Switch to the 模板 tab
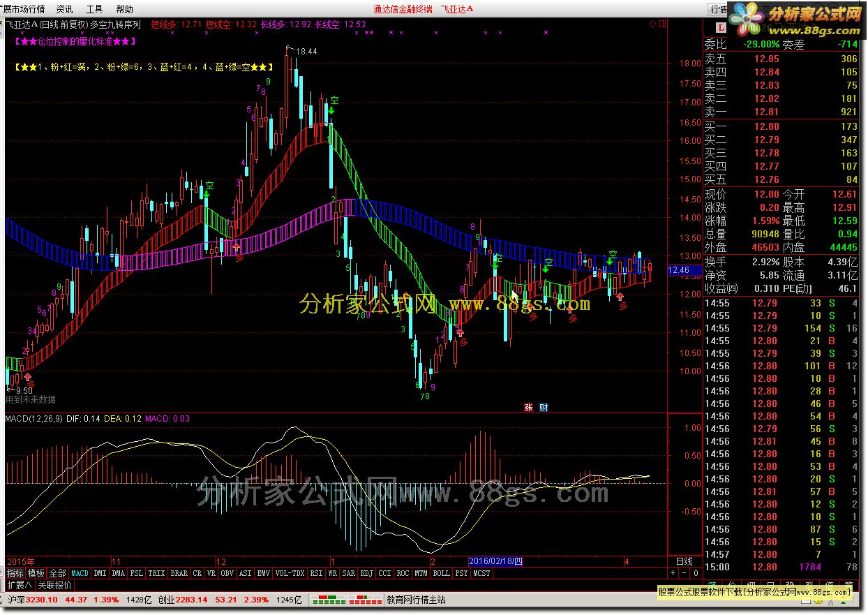This screenshot has height=615, width=868. tap(36, 573)
